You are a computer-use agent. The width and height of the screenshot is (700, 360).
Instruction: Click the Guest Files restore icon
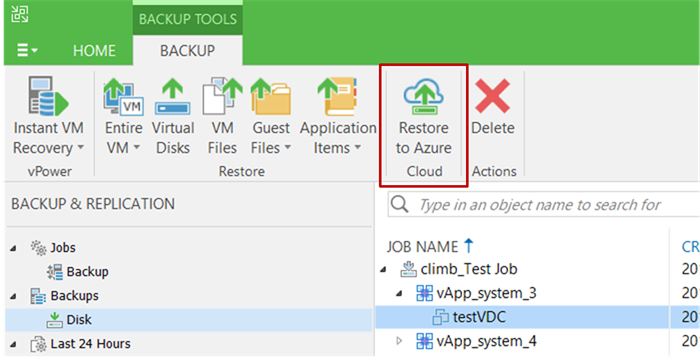pyautogui.click(x=271, y=97)
